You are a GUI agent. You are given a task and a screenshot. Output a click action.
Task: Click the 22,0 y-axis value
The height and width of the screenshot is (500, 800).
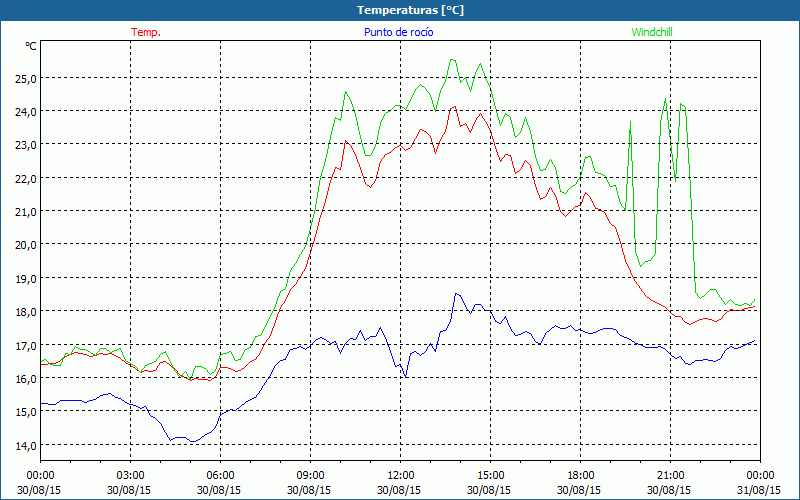pos(26,178)
